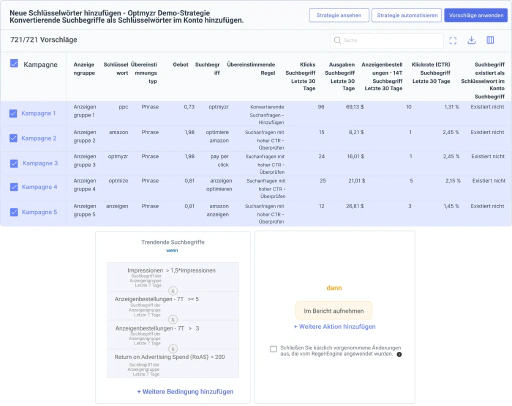Add condition via Weitere Bedingung hinzufügen
Screen dimensions: 512x406
(185, 392)
